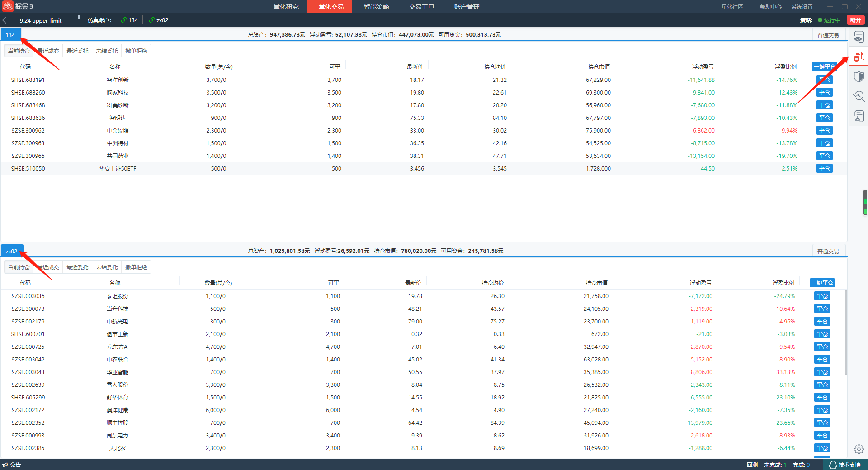Click 平仓 for SZSE.300073 row
Viewport: 868px width, 470px height.
[822, 309]
